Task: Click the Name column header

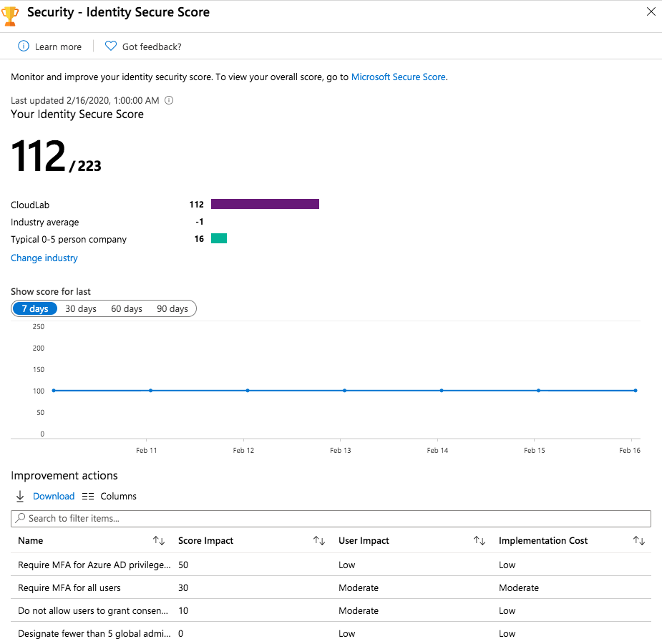Action: click(x=30, y=541)
